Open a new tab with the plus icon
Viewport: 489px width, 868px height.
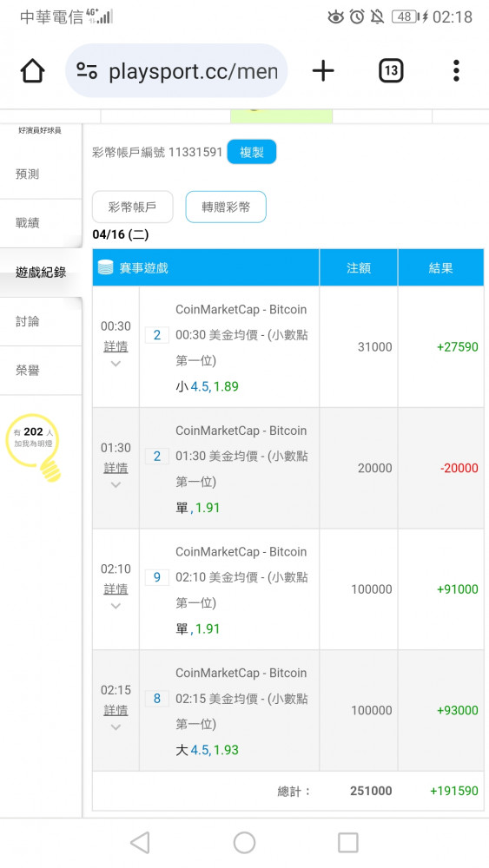click(323, 71)
